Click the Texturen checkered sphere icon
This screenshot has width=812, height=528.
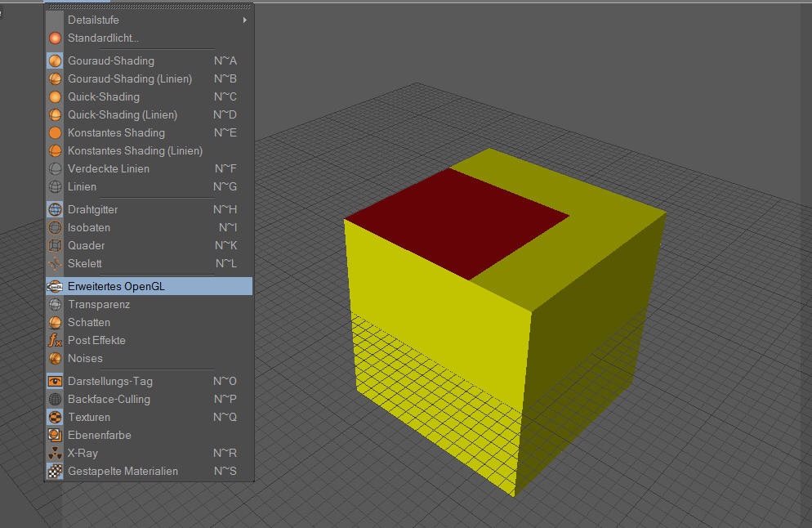tap(55, 417)
